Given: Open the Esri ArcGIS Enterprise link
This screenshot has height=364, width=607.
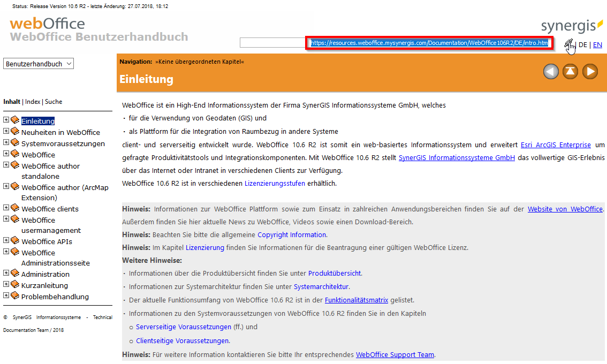Looking at the screenshot, I should [x=556, y=145].
